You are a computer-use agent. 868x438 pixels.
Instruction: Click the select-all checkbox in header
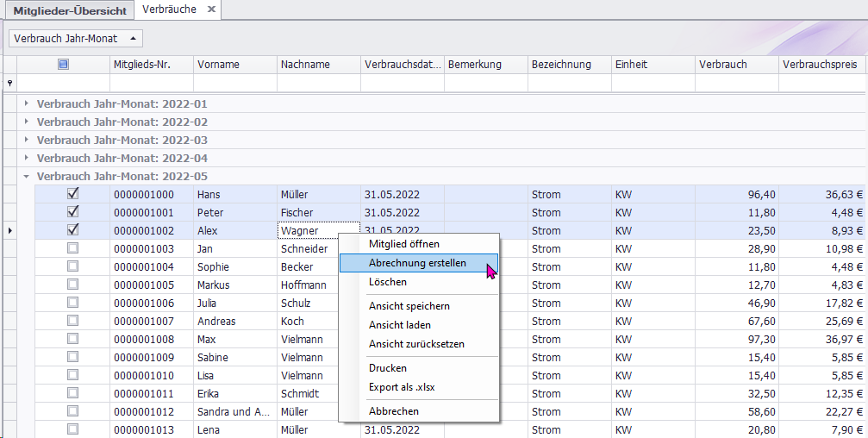pos(63,64)
